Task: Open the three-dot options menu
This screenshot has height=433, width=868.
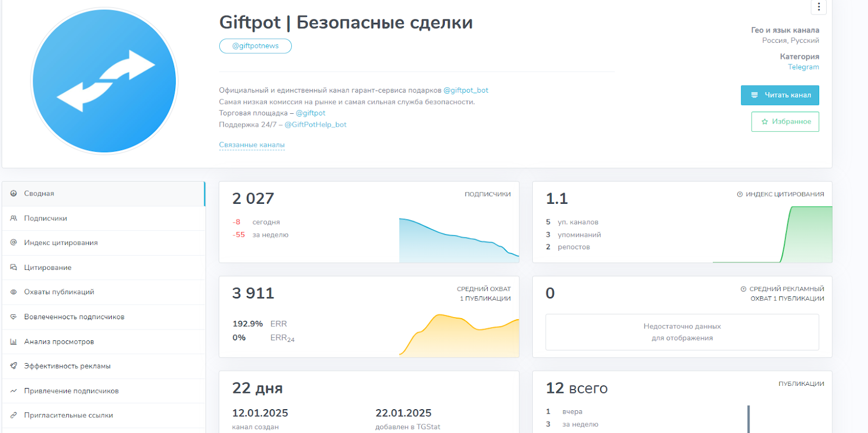Action: coord(819,7)
